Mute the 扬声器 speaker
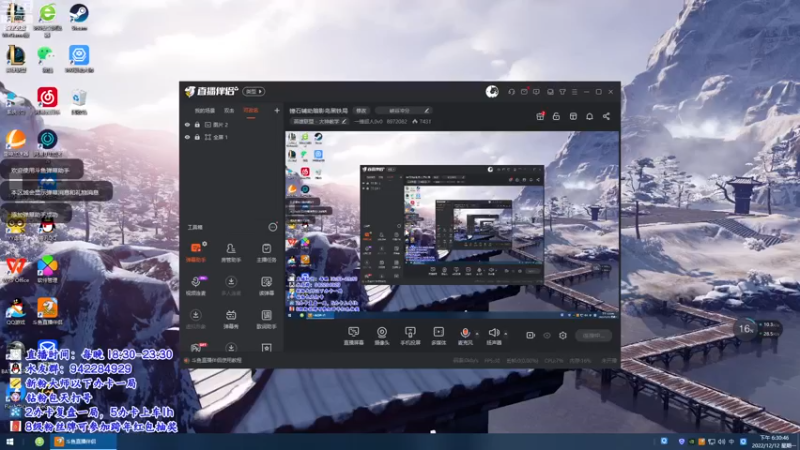Viewport: 800px width, 450px height. click(494, 336)
